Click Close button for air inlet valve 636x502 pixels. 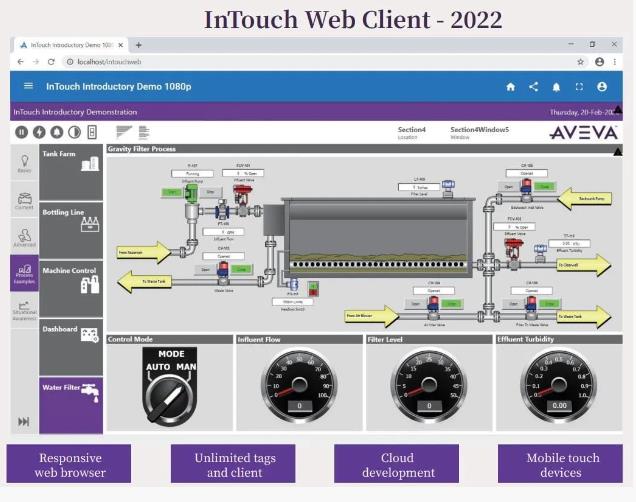click(x=452, y=303)
